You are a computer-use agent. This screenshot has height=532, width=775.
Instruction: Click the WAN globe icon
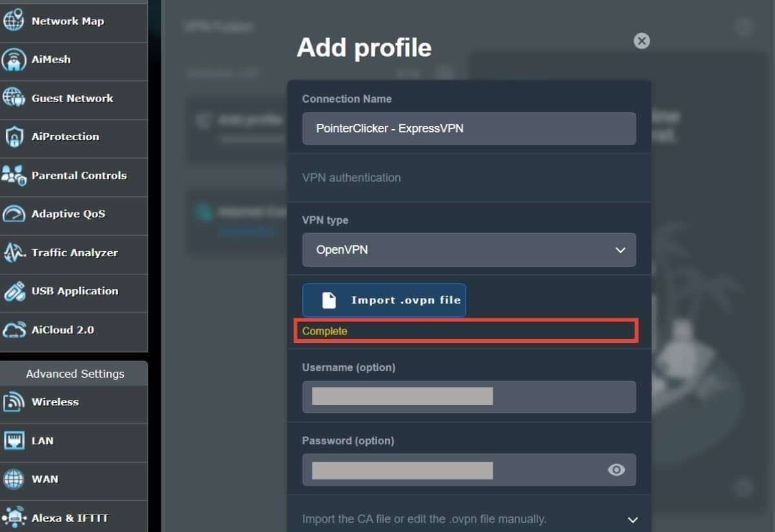(x=14, y=480)
